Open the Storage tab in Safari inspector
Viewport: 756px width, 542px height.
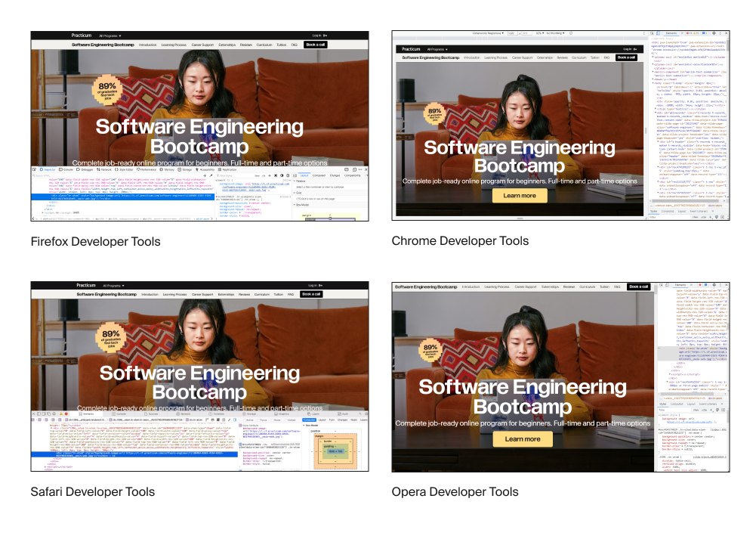(250, 413)
